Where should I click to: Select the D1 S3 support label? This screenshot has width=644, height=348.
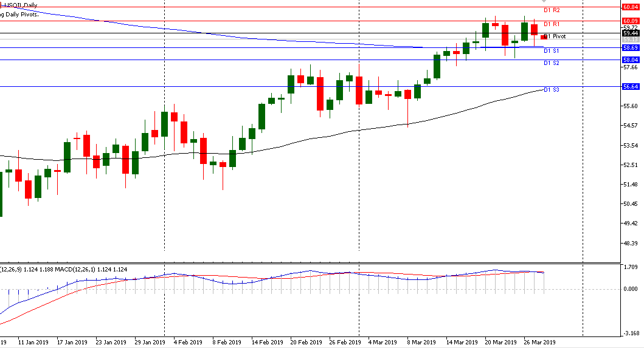click(x=552, y=90)
